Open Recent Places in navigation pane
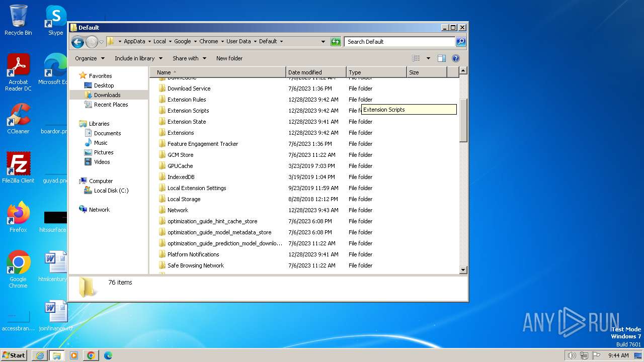 (x=111, y=105)
